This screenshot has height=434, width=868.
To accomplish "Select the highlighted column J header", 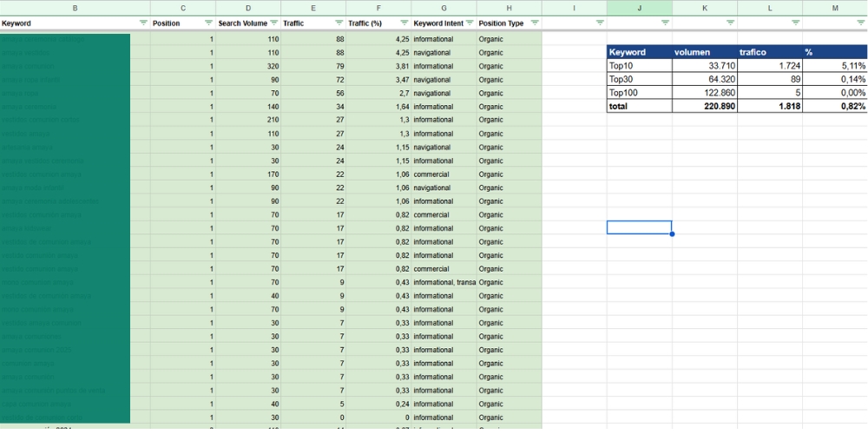I will (640, 8).
